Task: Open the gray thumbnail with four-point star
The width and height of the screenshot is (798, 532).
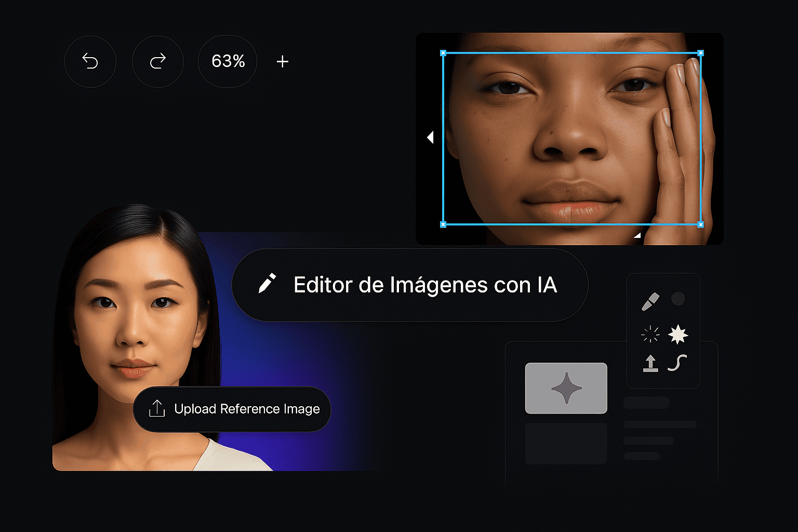Action: coord(566,388)
